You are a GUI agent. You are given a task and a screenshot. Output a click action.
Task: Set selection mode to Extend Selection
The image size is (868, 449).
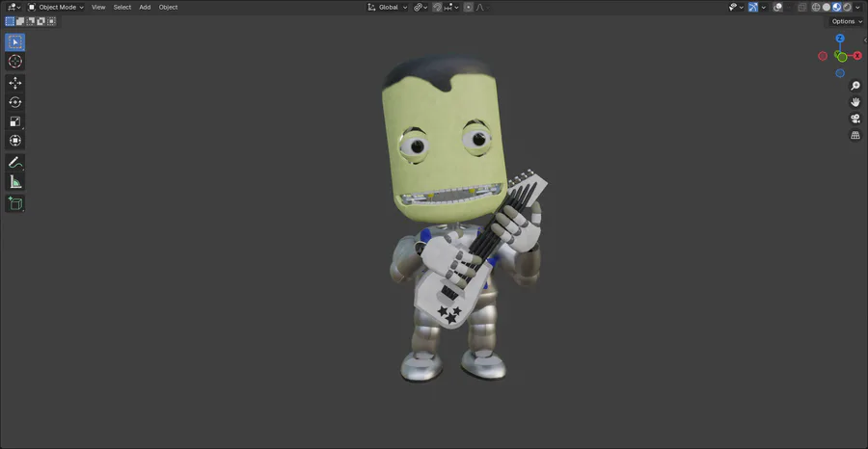(20, 21)
